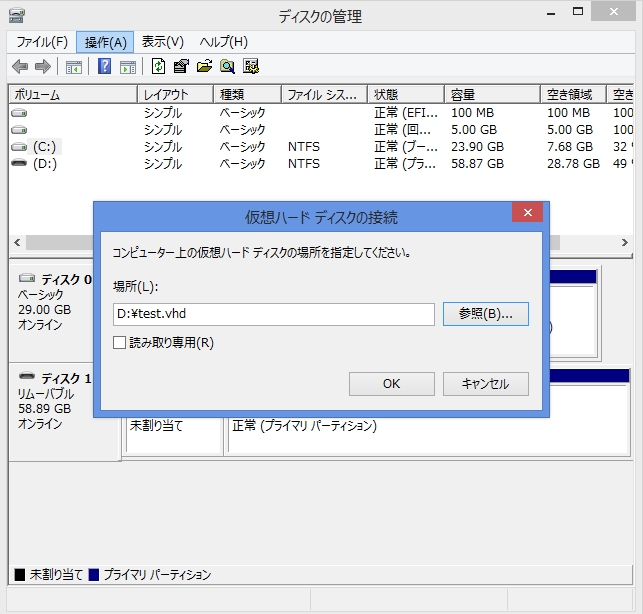Open the 表示(V) menu

(163, 42)
